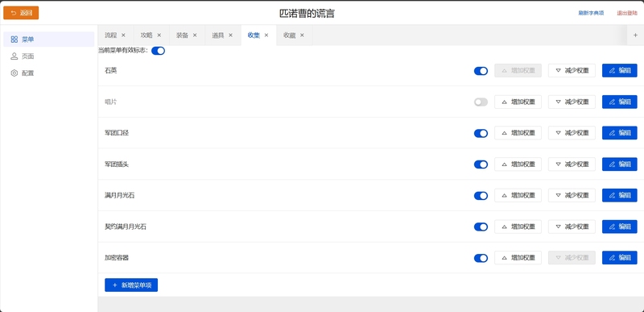Close the 道具 tab
The image size is (644, 312).
pos(230,35)
